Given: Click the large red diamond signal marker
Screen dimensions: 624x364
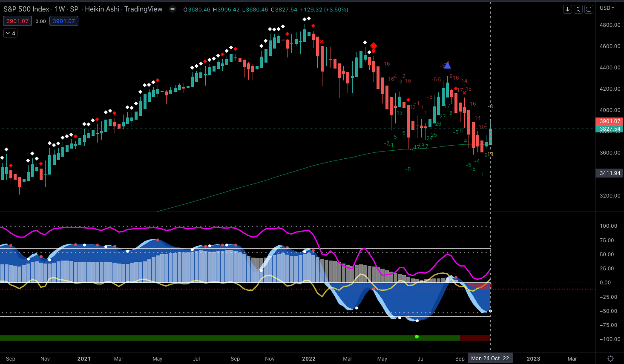Looking at the screenshot, I should point(374,46).
